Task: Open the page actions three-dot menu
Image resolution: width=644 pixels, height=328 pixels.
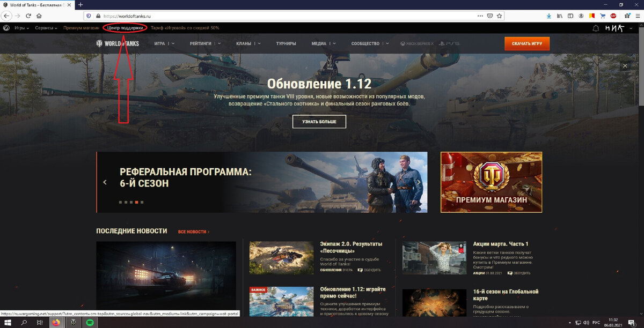Action: [480, 16]
